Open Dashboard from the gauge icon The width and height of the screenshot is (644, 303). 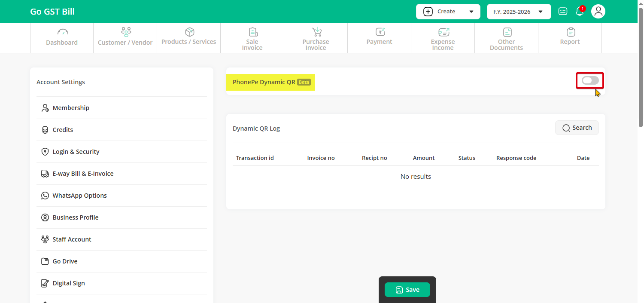[x=62, y=32]
